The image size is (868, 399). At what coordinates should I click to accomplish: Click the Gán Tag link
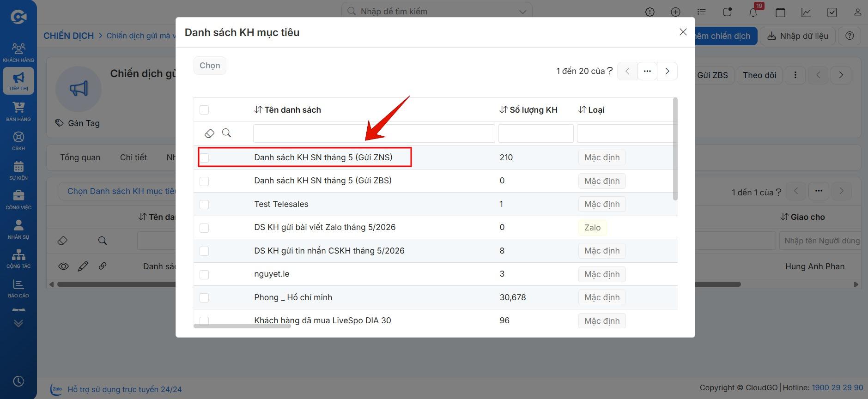78,123
